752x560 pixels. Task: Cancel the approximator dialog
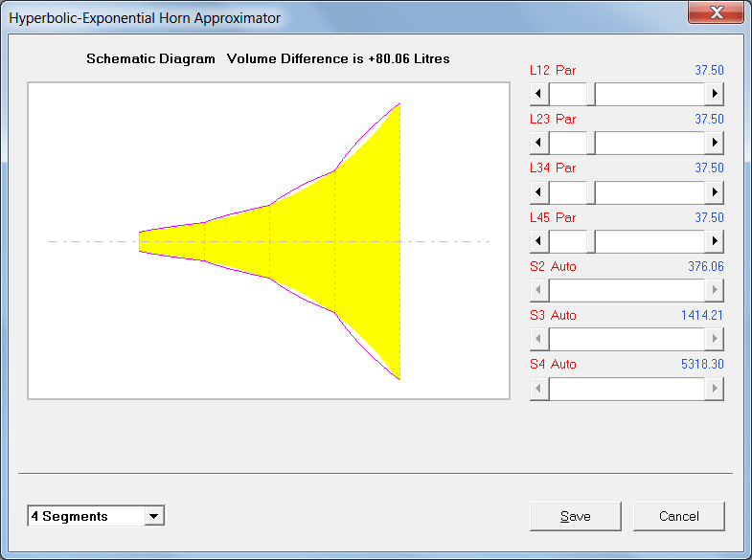click(x=678, y=516)
